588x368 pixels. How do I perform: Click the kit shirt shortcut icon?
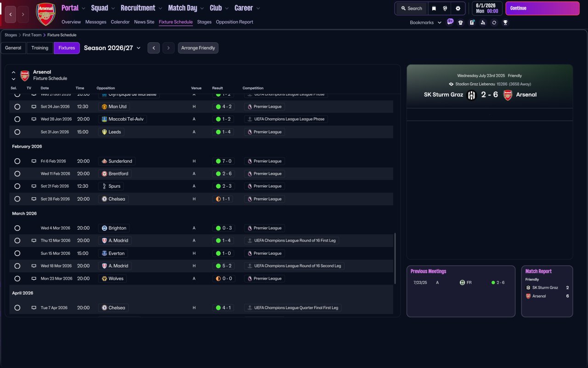click(461, 23)
